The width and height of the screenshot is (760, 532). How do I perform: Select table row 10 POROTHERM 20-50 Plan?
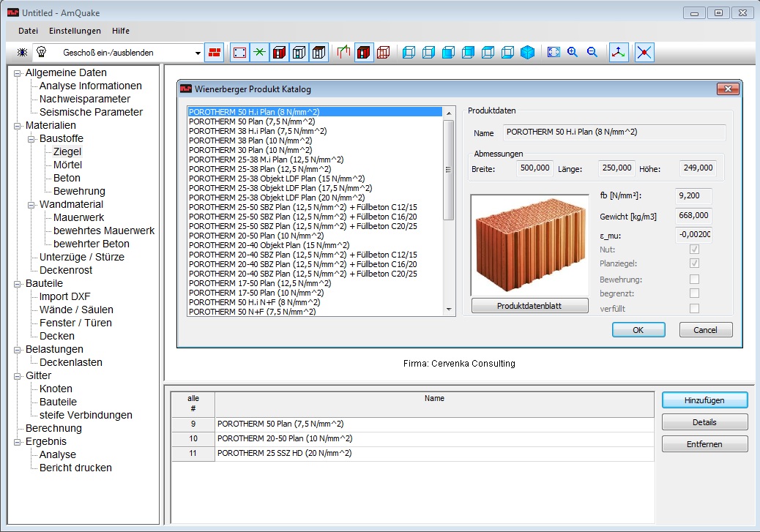coord(413,438)
